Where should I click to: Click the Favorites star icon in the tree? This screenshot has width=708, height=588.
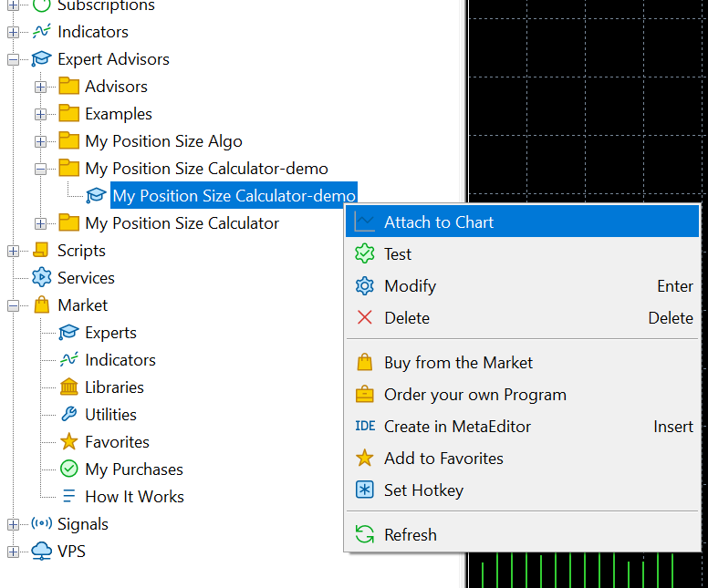click(x=69, y=441)
